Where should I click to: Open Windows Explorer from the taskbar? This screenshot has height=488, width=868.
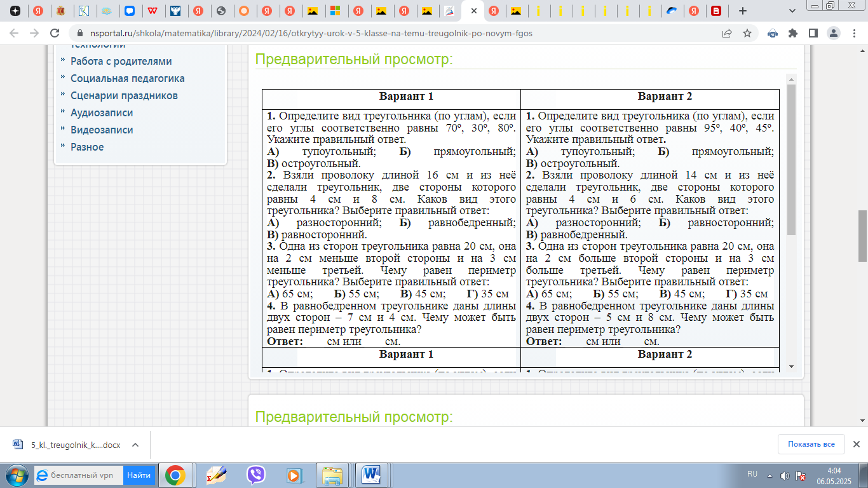(332, 475)
